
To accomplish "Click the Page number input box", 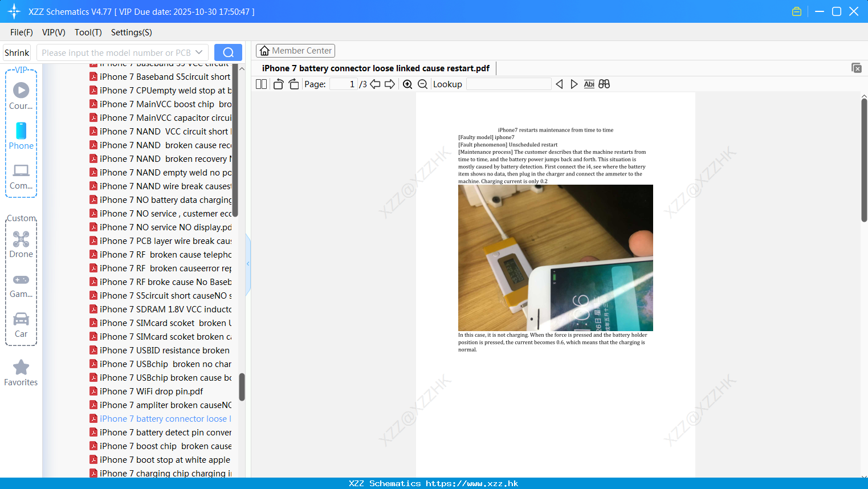I will 344,84.
